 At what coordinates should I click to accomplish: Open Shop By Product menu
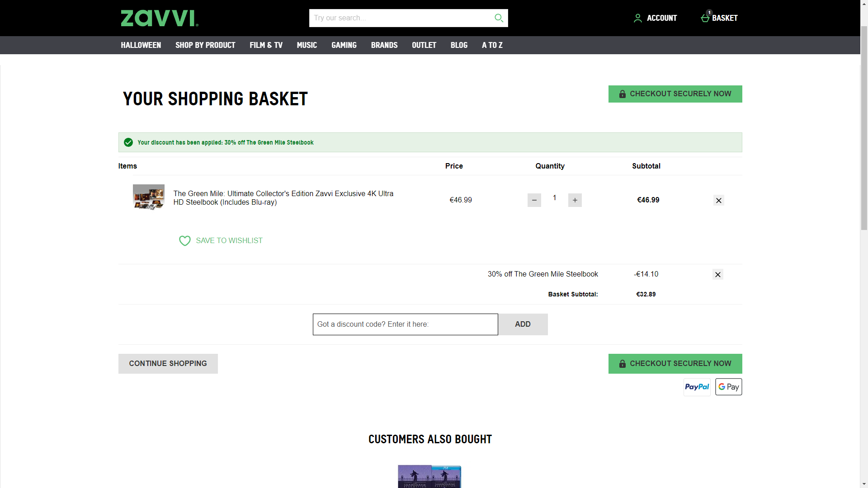coord(205,45)
